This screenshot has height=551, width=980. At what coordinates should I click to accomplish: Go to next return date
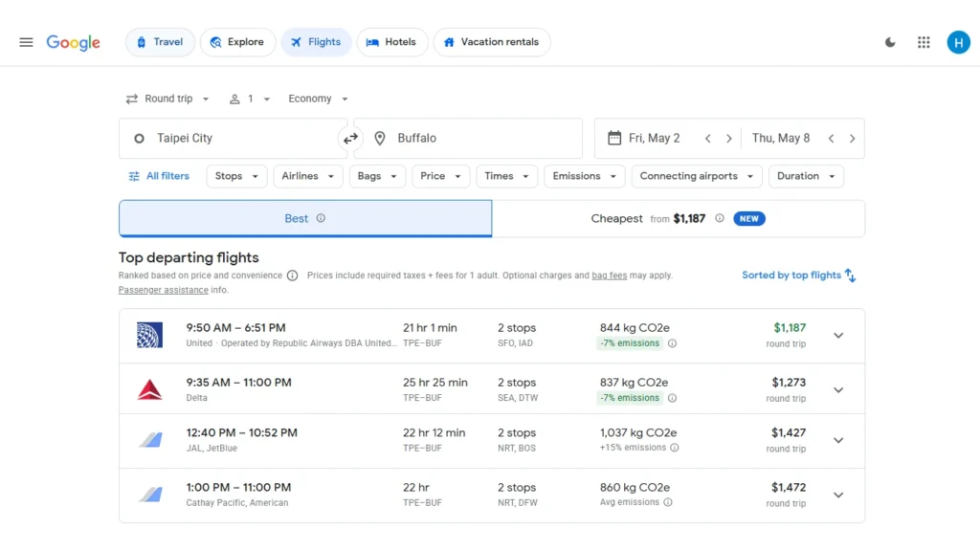[852, 139]
